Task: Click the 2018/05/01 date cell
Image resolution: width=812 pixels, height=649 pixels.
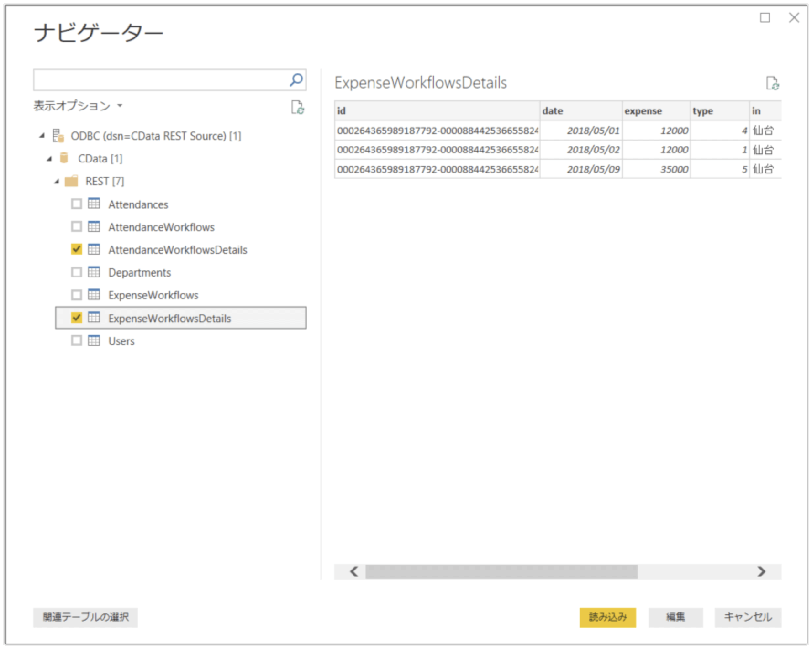Action: 581,131
